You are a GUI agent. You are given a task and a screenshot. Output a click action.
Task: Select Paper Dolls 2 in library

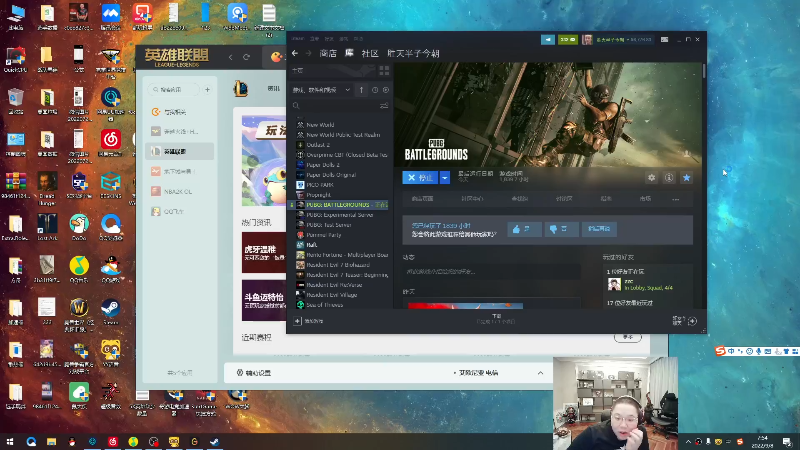(x=322, y=165)
